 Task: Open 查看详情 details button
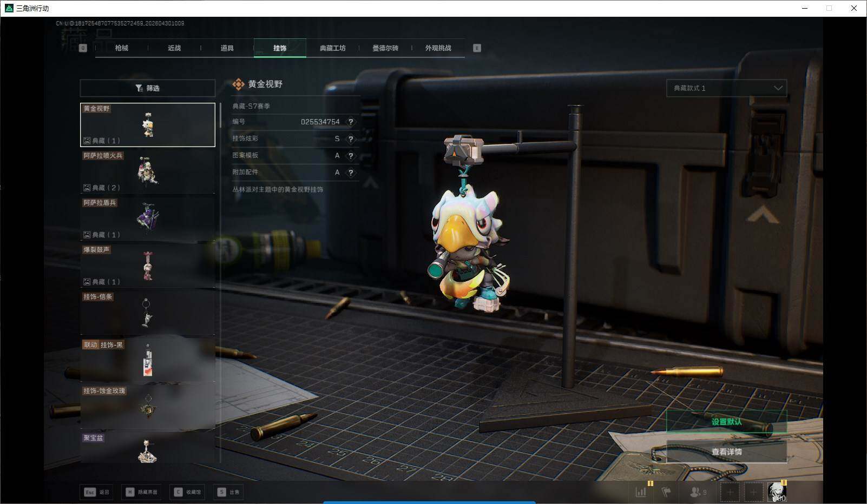tap(726, 452)
